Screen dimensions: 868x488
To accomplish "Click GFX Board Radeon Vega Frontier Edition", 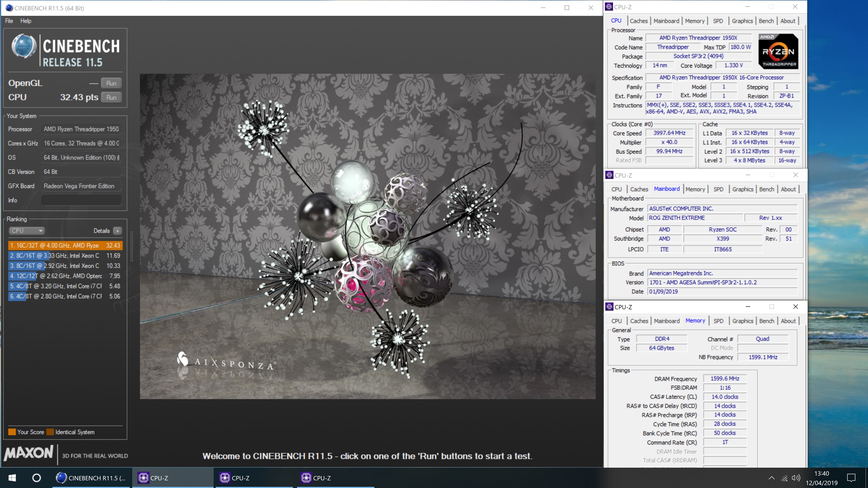I will 81,186.
